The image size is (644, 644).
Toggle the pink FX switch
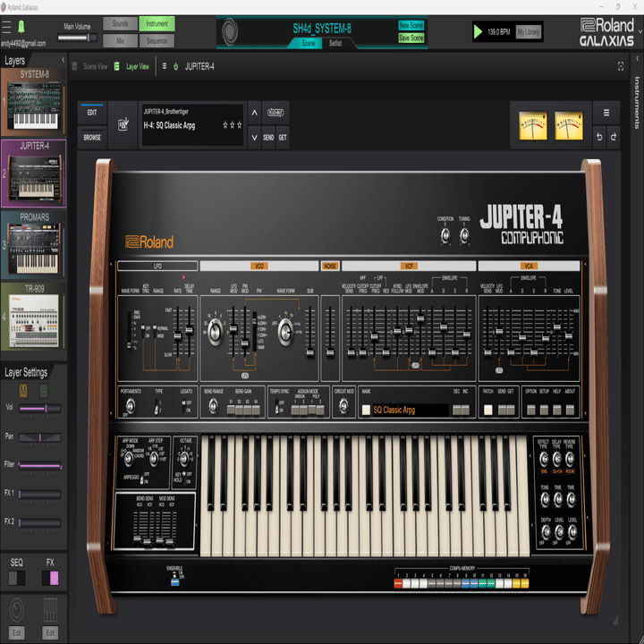[50, 578]
